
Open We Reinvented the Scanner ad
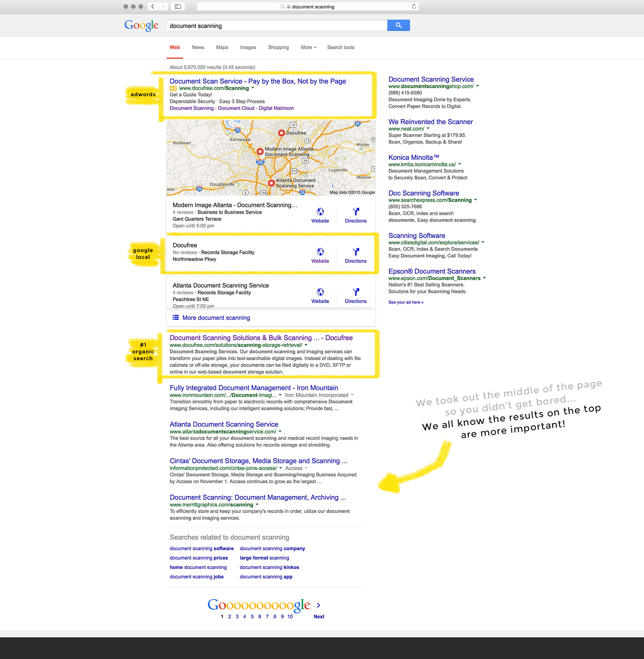[430, 122]
